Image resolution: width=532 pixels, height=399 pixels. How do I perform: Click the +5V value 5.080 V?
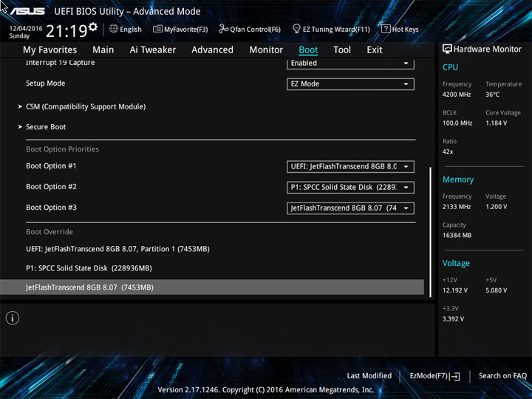[x=496, y=290]
